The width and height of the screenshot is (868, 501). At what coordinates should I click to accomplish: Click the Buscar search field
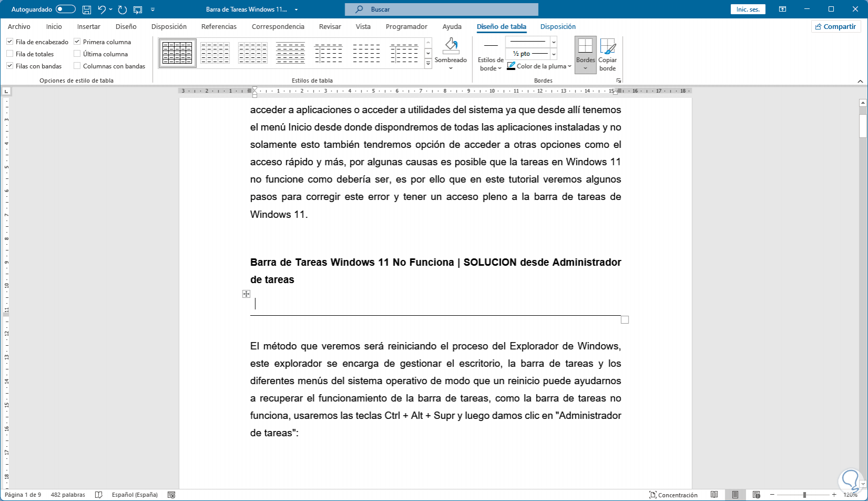pyautogui.click(x=441, y=9)
